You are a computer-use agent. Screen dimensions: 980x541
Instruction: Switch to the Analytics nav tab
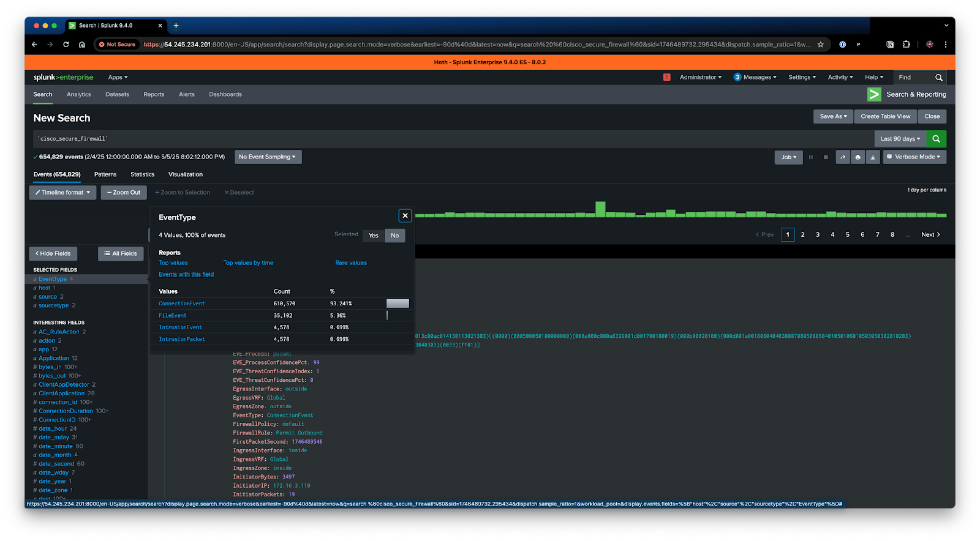point(79,94)
